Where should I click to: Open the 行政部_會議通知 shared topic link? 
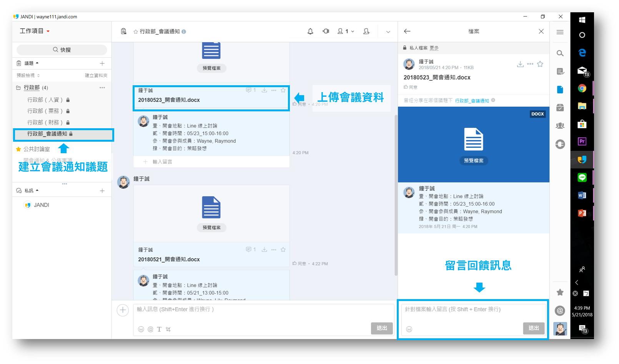[472, 101]
